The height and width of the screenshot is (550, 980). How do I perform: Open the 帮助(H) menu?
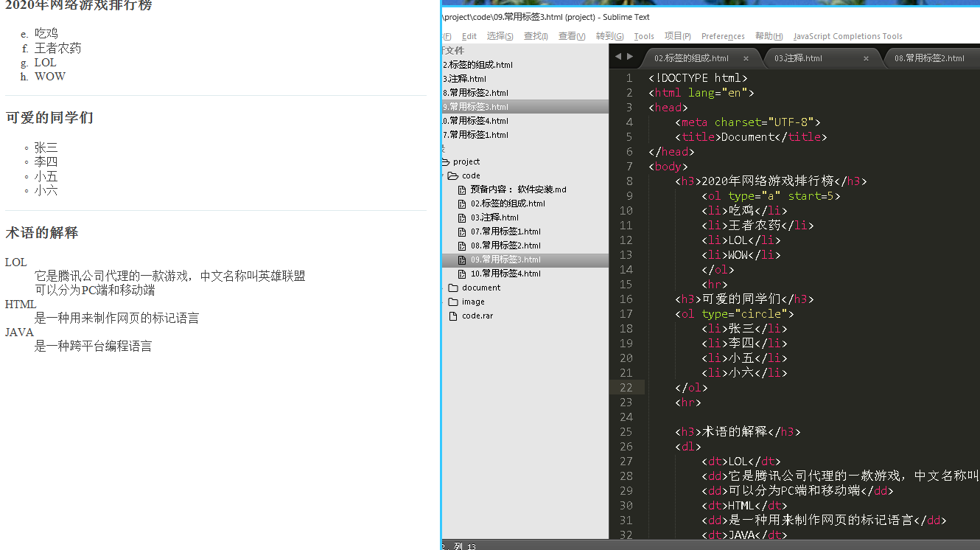click(769, 36)
